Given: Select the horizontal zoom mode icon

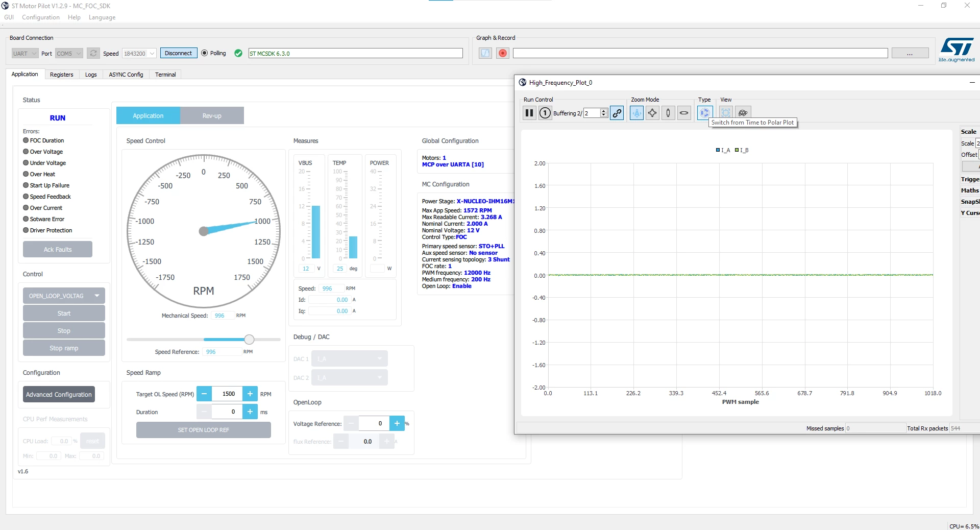Looking at the screenshot, I should [684, 113].
